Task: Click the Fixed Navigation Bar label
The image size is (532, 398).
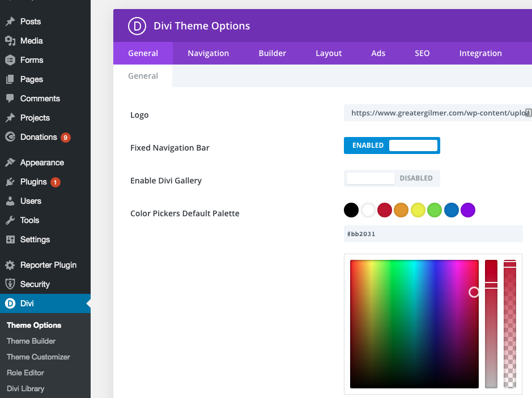Action: tap(169, 148)
